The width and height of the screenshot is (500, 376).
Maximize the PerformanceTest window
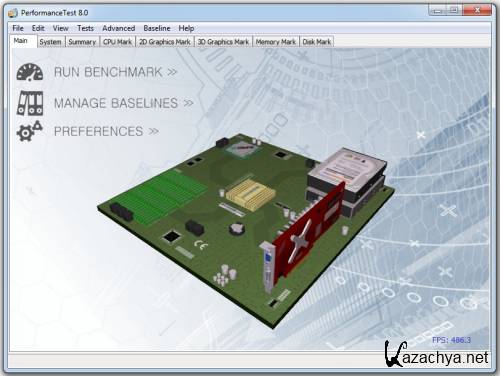pyautogui.click(x=454, y=11)
